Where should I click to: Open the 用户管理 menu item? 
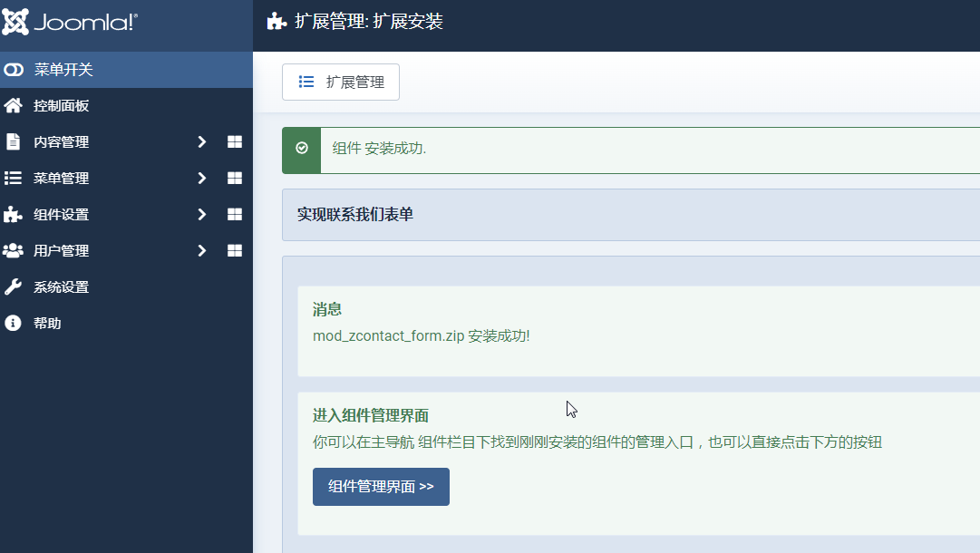(62, 250)
